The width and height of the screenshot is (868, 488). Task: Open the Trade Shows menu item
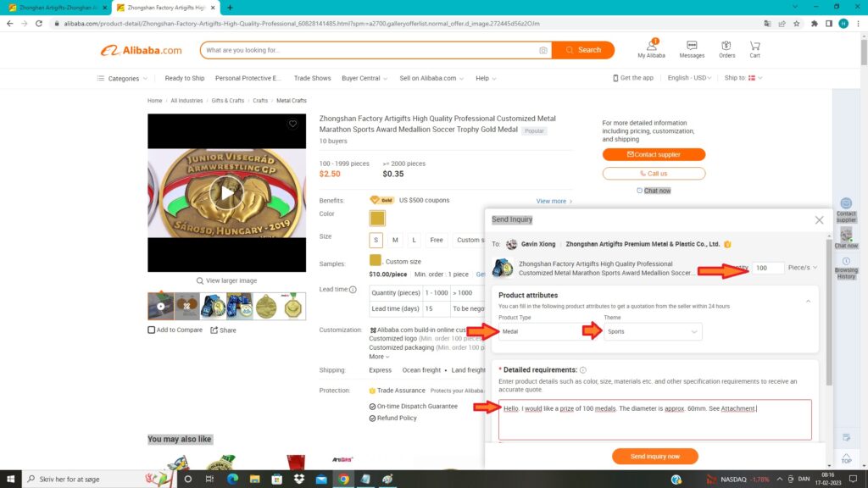tap(312, 78)
